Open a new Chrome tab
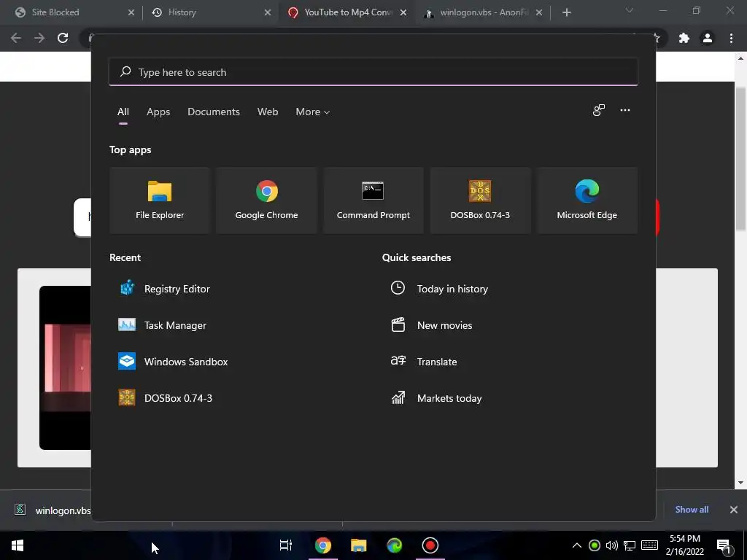Screen dimensions: 747x560 [x=566, y=12]
